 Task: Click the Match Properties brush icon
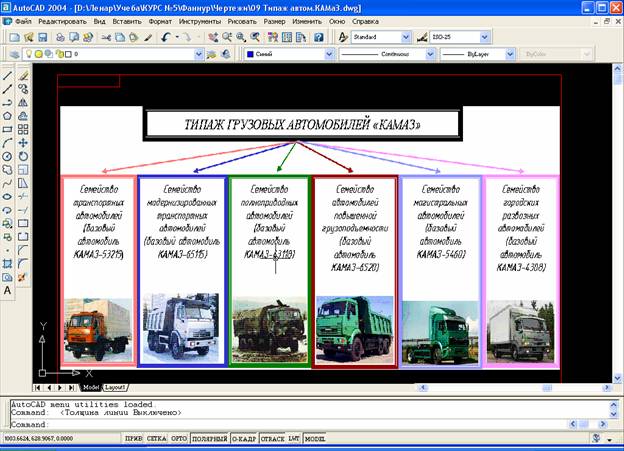pos(148,37)
